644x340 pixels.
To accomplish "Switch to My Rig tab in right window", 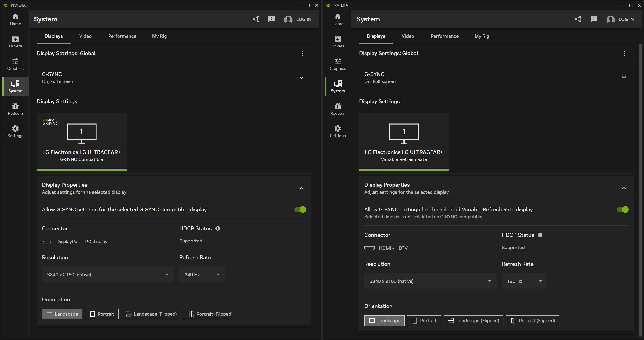I will coord(481,36).
